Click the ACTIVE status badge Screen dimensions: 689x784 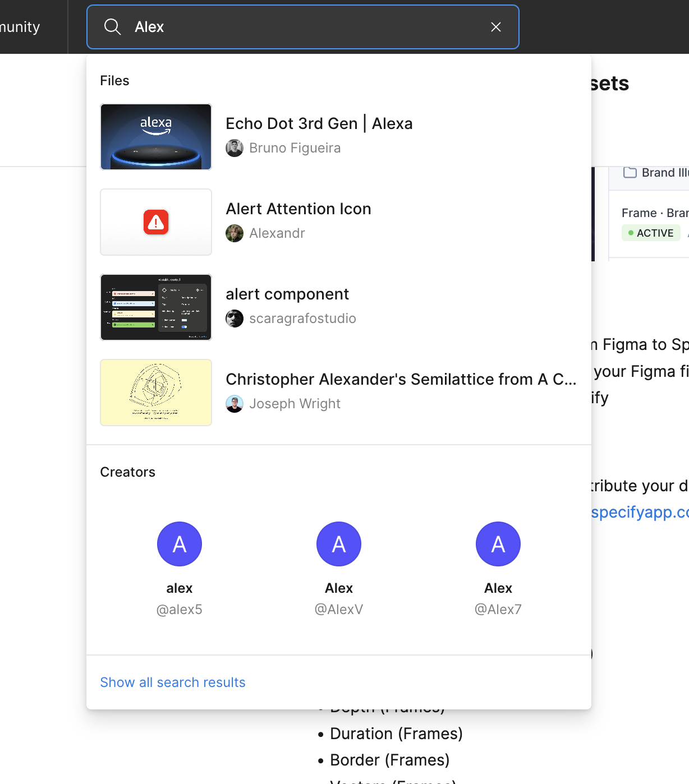tap(651, 233)
